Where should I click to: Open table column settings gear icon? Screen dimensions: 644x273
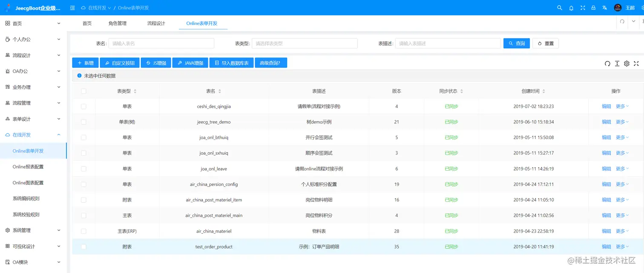[x=627, y=64]
